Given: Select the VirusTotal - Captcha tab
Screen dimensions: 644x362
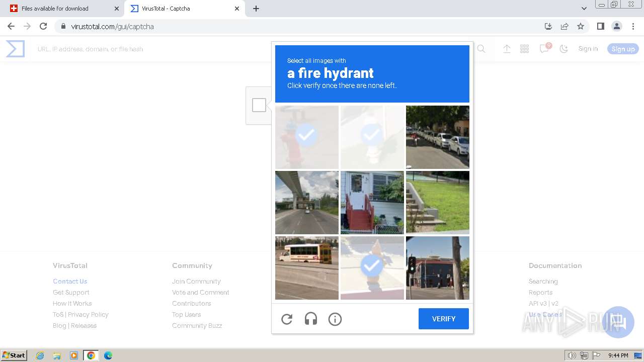Looking at the screenshot, I should [184, 9].
